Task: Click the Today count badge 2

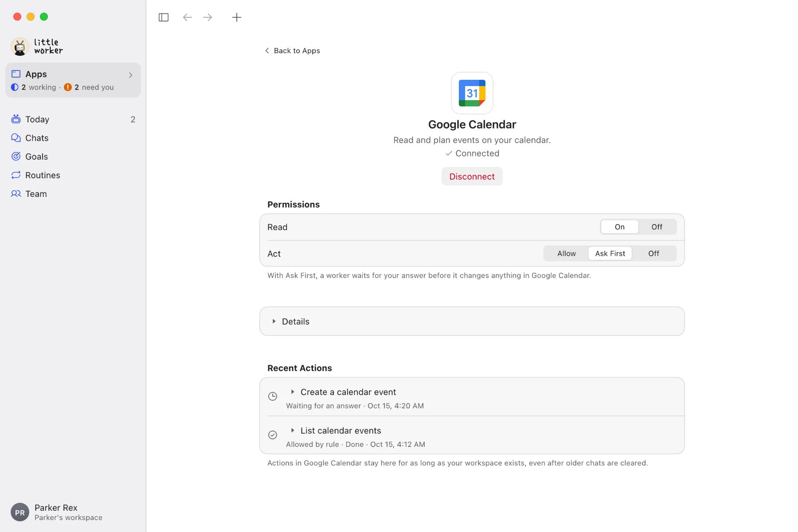Action: point(133,119)
